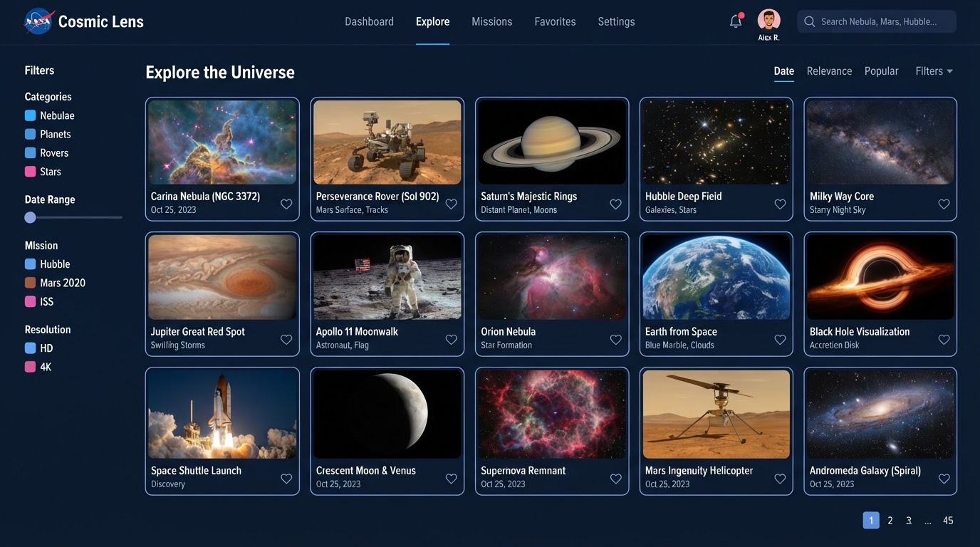The width and height of the screenshot is (980, 547).
Task: Expand the Filters dropdown
Action: point(934,71)
